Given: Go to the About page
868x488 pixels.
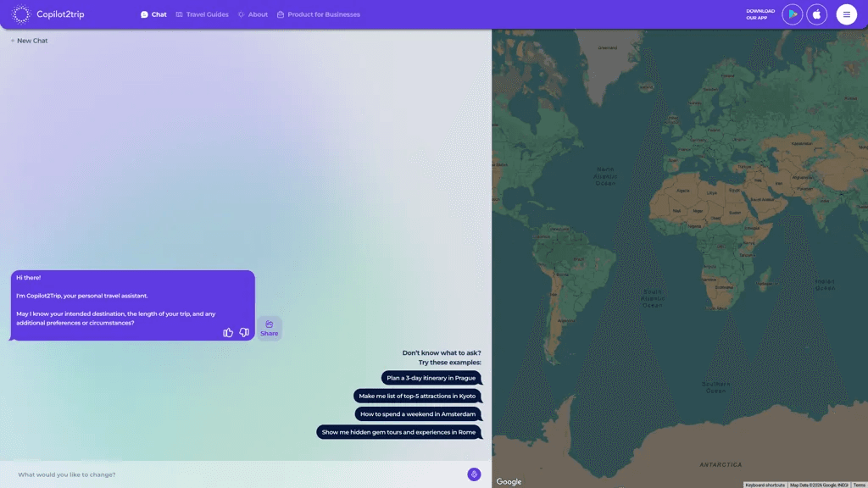Looking at the screenshot, I should coord(253,14).
